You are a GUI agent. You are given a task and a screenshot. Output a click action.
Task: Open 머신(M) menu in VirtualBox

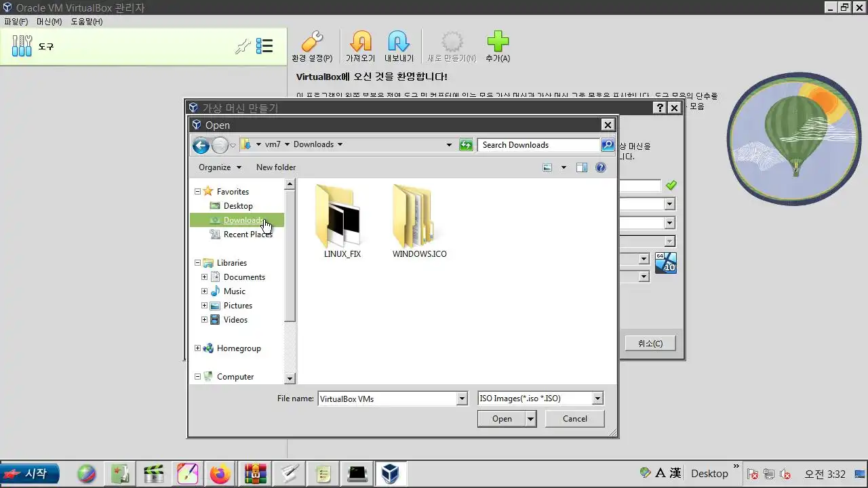(49, 22)
